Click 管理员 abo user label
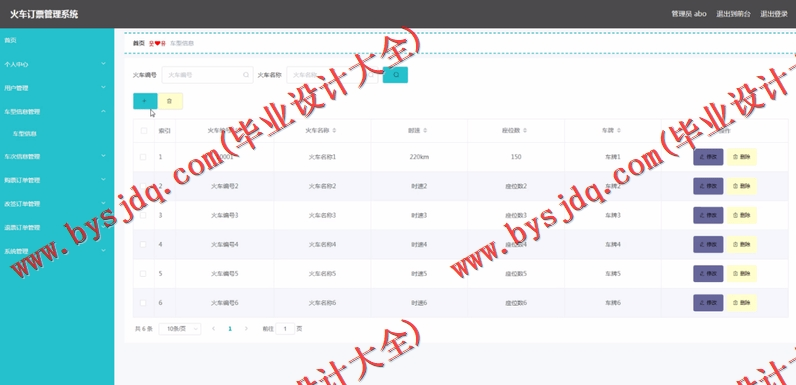 (689, 14)
